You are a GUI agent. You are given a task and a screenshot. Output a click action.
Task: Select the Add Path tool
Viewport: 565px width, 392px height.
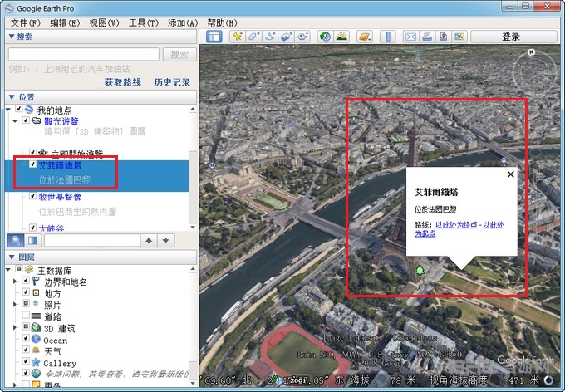pyautogui.click(x=270, y=37)
